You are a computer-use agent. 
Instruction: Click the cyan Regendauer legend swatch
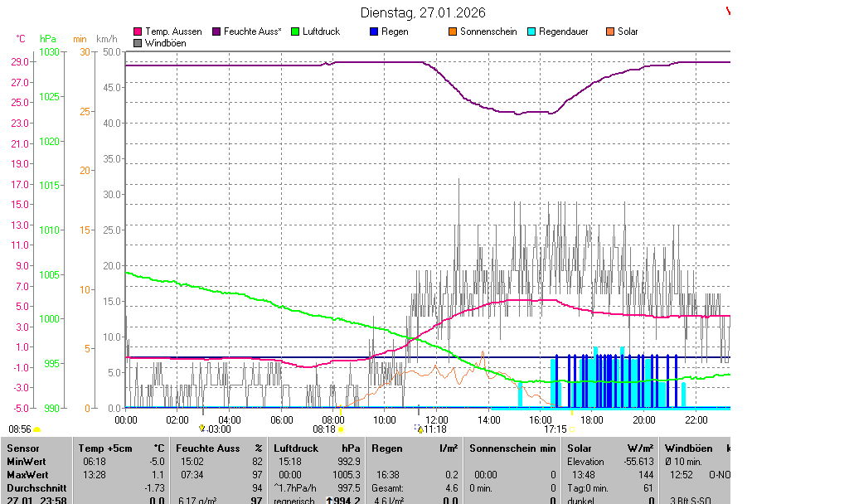coord(531,31)
